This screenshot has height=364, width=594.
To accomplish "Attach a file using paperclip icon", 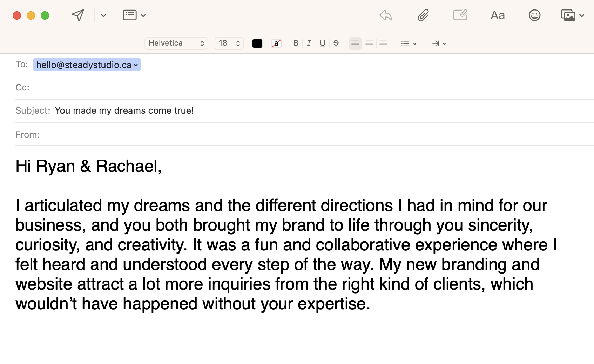I will pos(423,15).
